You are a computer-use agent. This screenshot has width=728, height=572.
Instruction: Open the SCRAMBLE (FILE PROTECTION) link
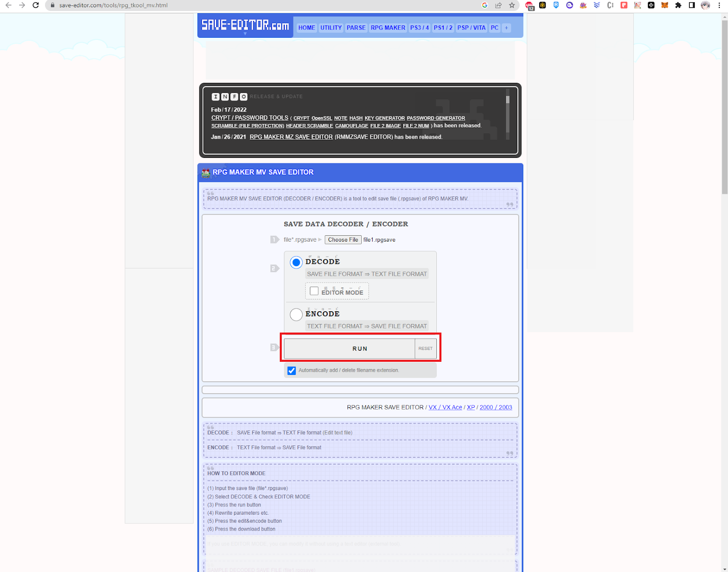click(x=248, y=126)
